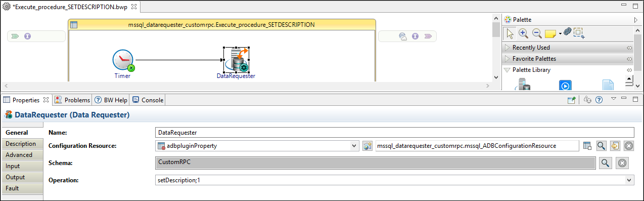Open the Operation setDescription;1 dropdown

point(629,180)
